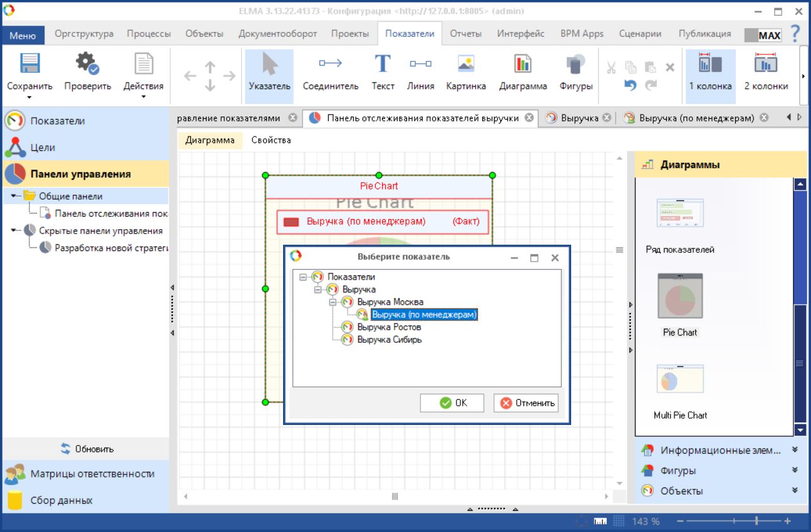Viewport: 811px width, 532px height.
Task: Click the paste icon in toolbar
Action: pos(651,67)
